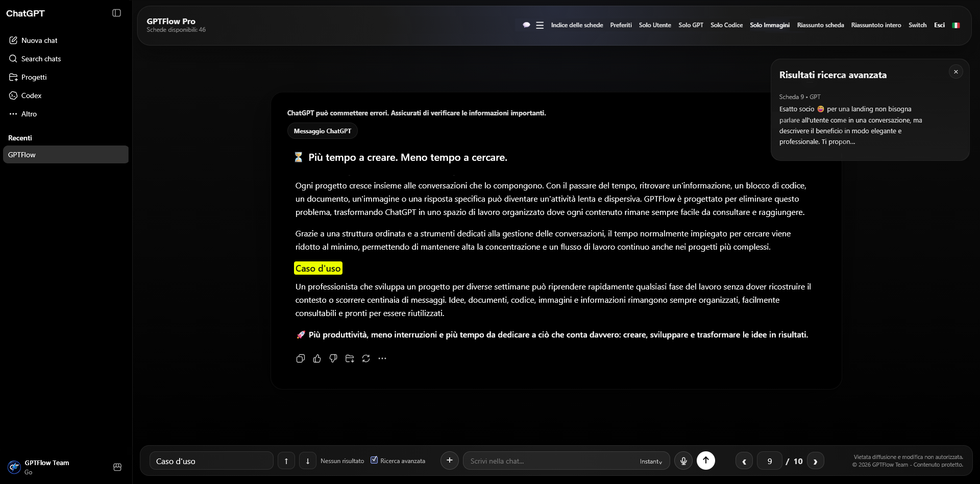Screen dimensions: 980x484
Task: Click the scheda number field showing 9
Action: click(769, 461)
